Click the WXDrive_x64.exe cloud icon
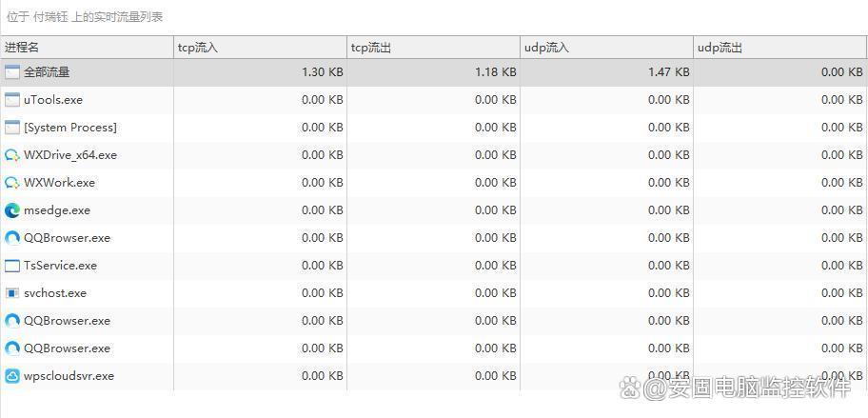 (12, 155)
